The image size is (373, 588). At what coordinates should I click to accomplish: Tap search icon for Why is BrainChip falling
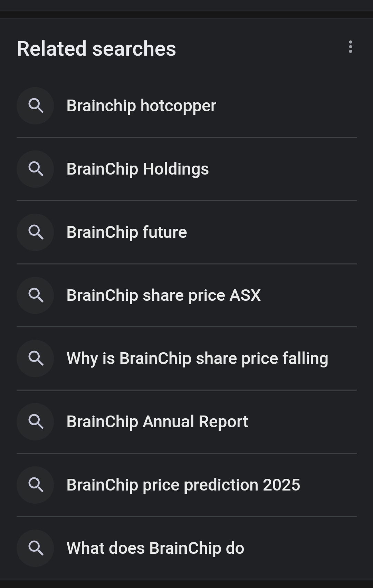pos(36,358)
